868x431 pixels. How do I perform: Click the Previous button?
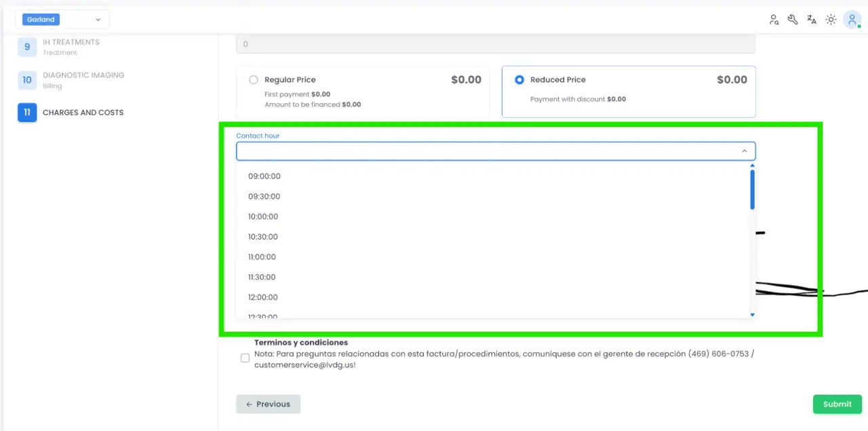point(268,404)
